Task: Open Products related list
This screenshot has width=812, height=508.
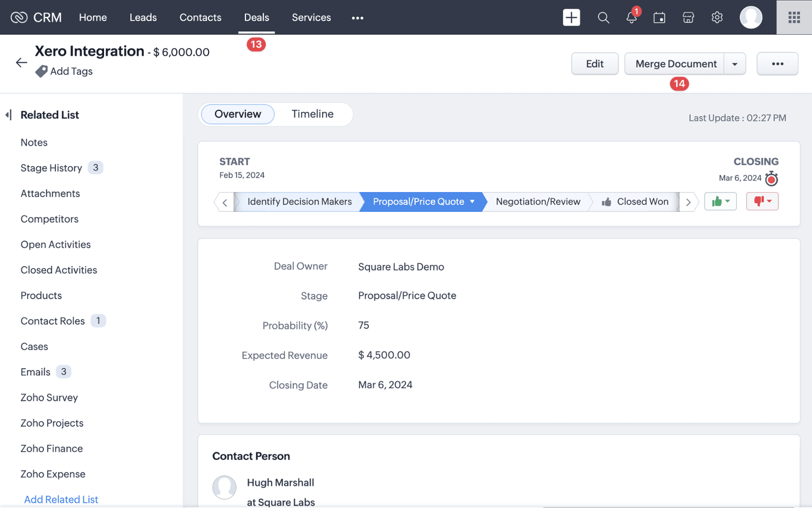Action: coord(41,296)
